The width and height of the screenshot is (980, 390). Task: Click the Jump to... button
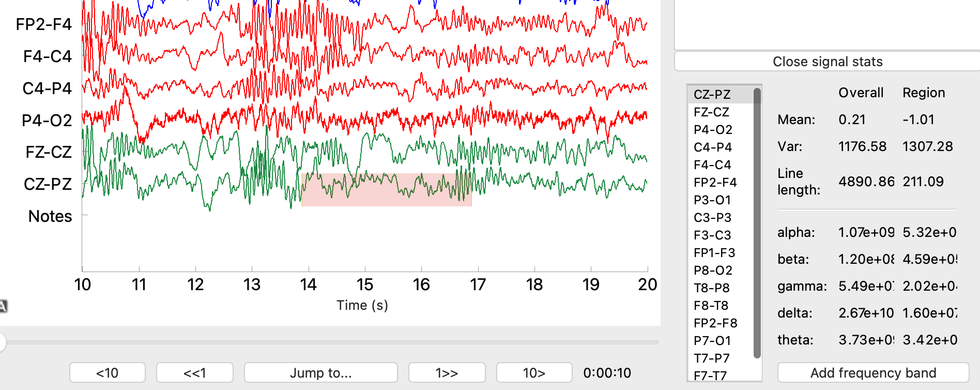click(x=320, y=373)
